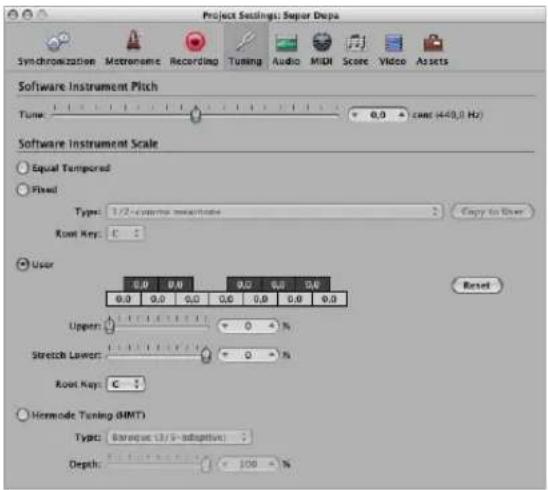Open the User section Root Key popup
Viewport: 548px width, 490px height.
(125, 384)
